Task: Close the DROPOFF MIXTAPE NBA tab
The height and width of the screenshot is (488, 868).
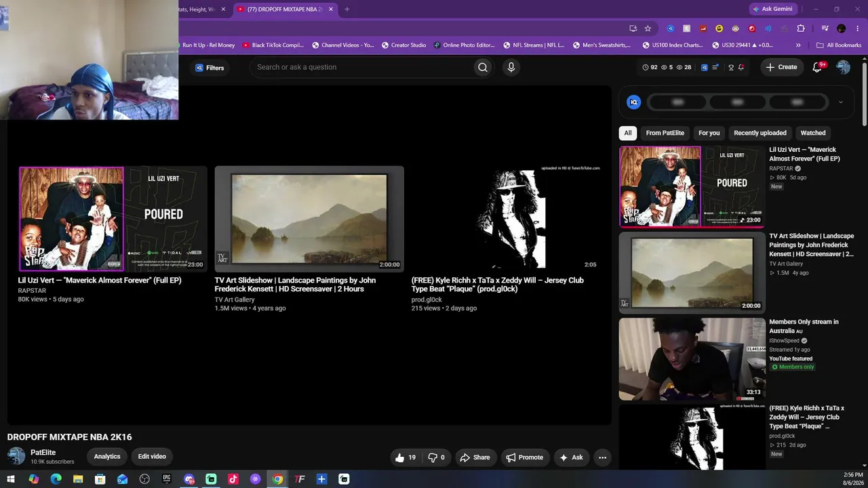Action: 331,9
